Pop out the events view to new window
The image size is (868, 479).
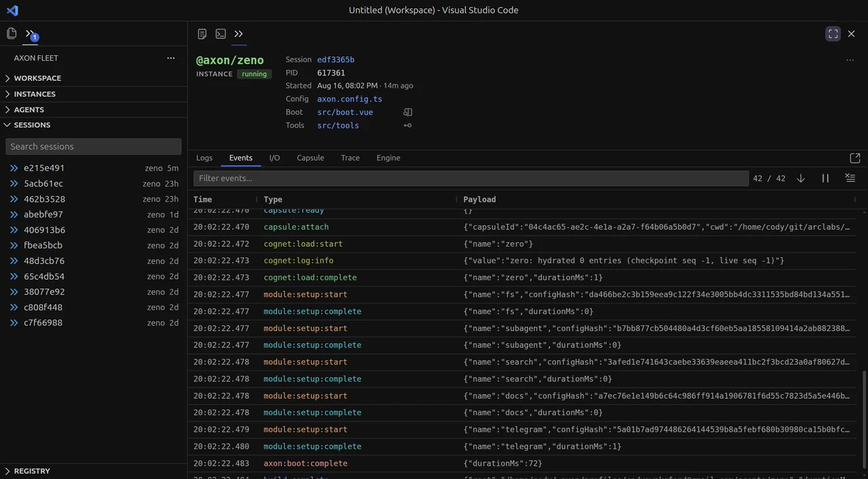point(855,158)
